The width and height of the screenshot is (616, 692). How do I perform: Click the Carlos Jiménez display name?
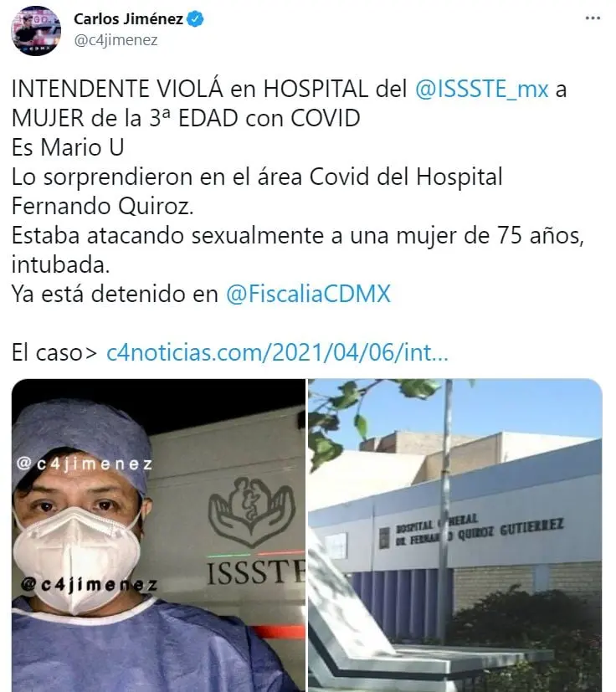(128, 19)
